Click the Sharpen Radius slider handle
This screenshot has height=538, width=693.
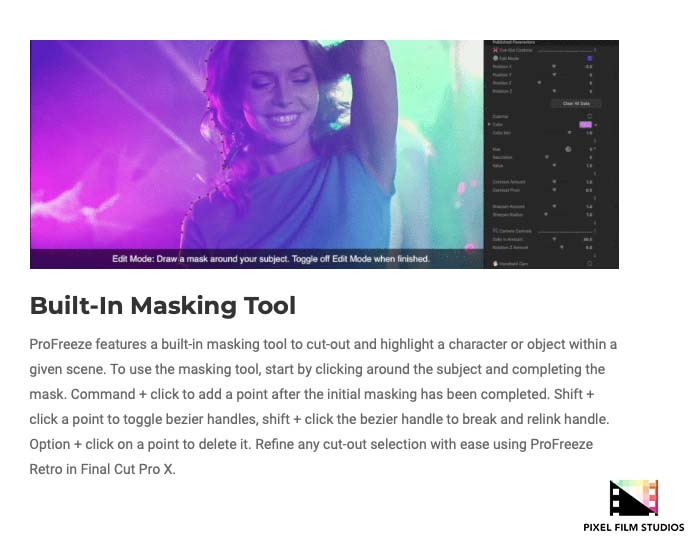[546, 214]
